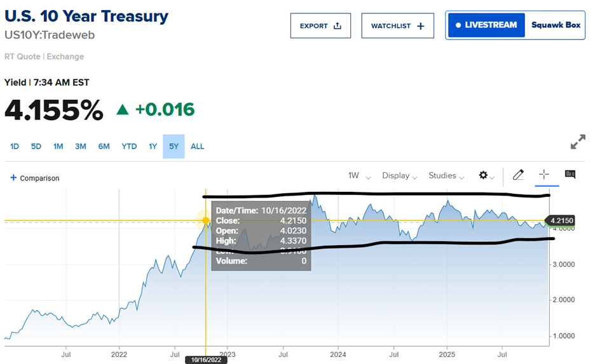Click the plus icon beside Comparison
Viewport: 595px width, 364px height.
[13, 178]
